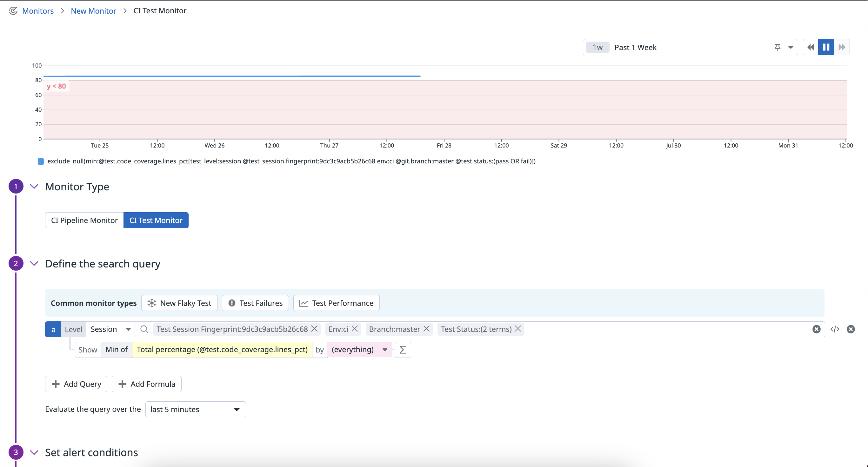Viewport: 868px width, 467px height.
Task: Choose New Flaky Test common monitor type
Action: [179, 303]
